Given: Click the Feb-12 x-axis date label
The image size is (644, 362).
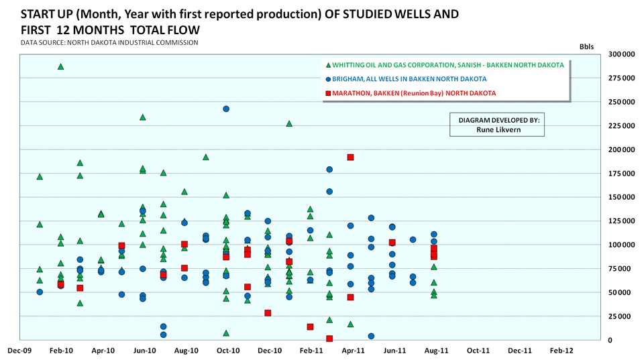Looking at the screenshot, I should point(561,350).
